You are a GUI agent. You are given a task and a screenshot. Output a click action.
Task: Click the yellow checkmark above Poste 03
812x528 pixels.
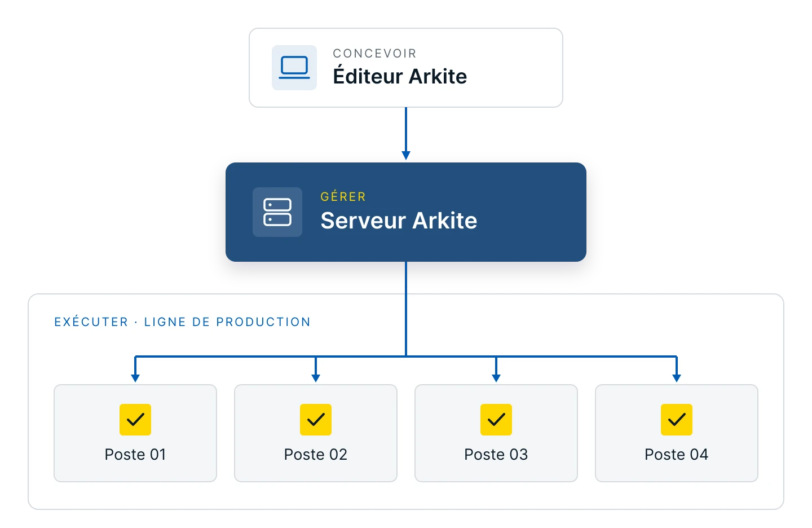click(x=496, y=420)
